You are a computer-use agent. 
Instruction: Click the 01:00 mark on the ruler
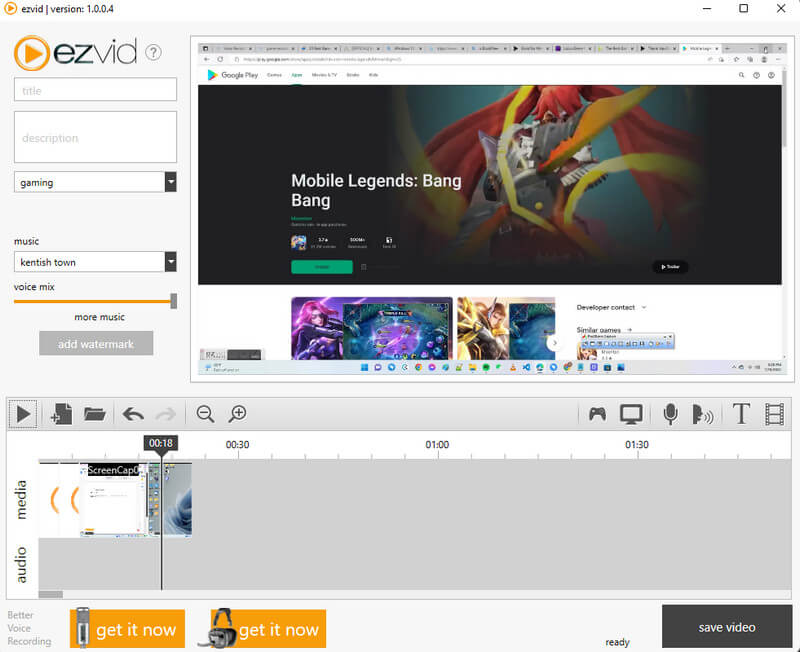click(437, 444)
